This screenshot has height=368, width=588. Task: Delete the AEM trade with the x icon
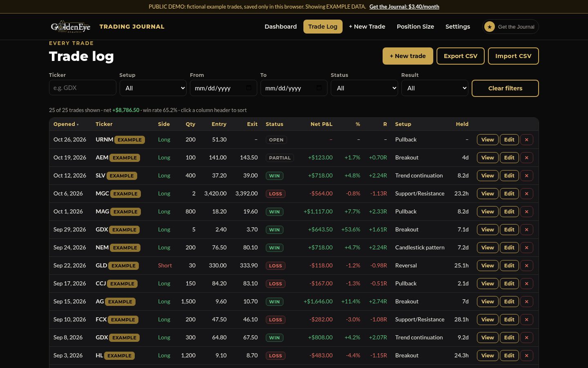[527, 158]
